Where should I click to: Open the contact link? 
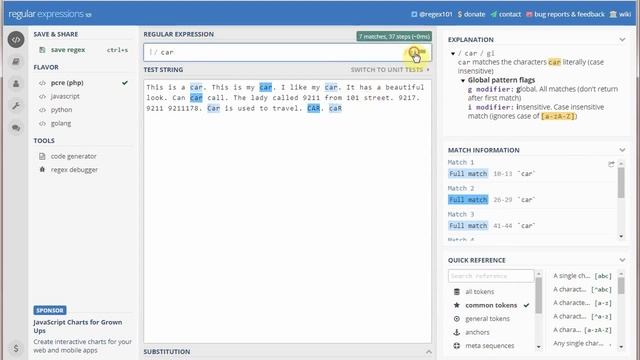tap(506, 14)
